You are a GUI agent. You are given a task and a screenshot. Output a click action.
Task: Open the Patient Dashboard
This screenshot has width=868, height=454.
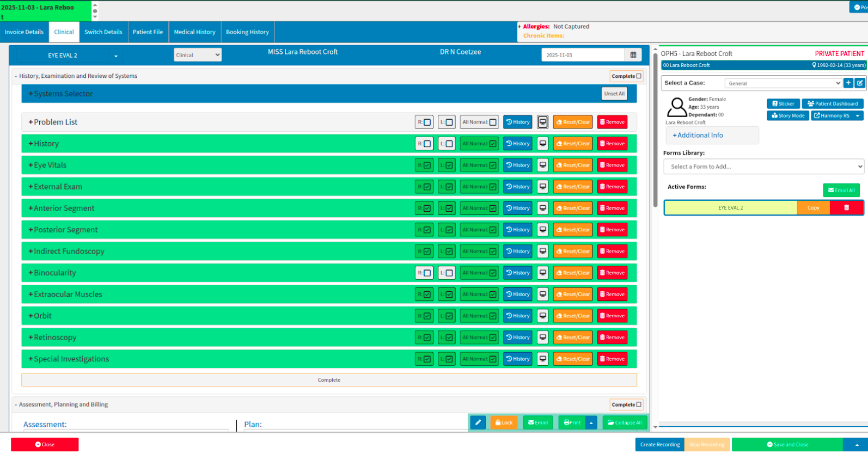pyautogui.click(x=832, y=103)
